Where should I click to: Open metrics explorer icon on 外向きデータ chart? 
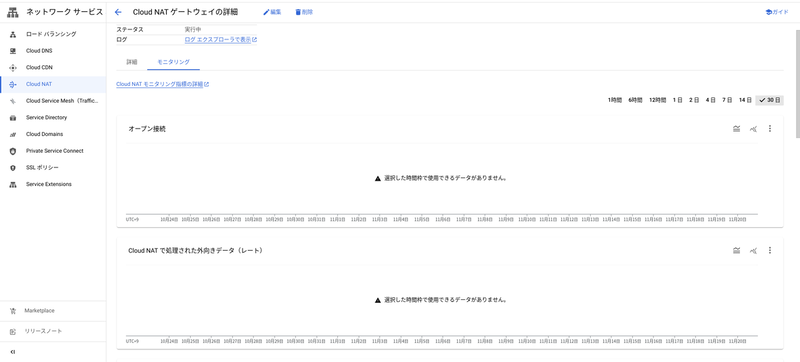click(x=753, y=250)
